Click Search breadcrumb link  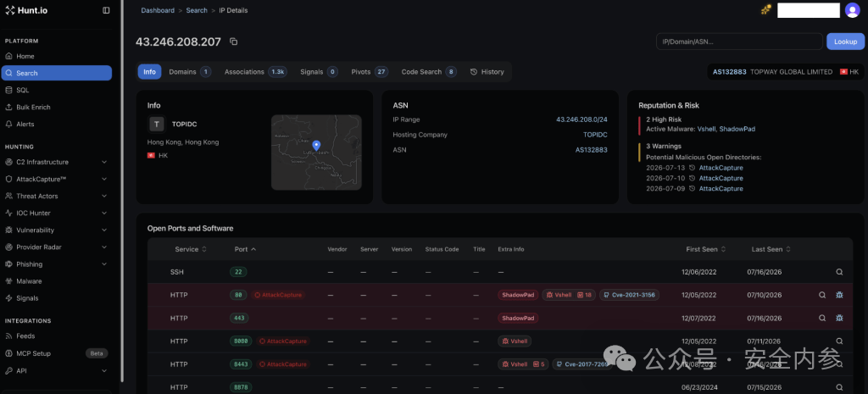point(197,10)
